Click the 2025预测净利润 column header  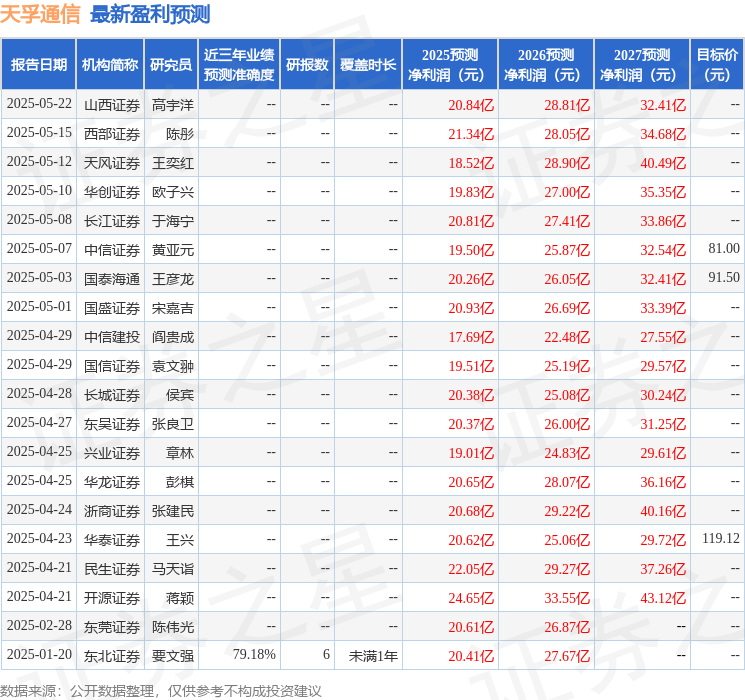coord(450,65)
